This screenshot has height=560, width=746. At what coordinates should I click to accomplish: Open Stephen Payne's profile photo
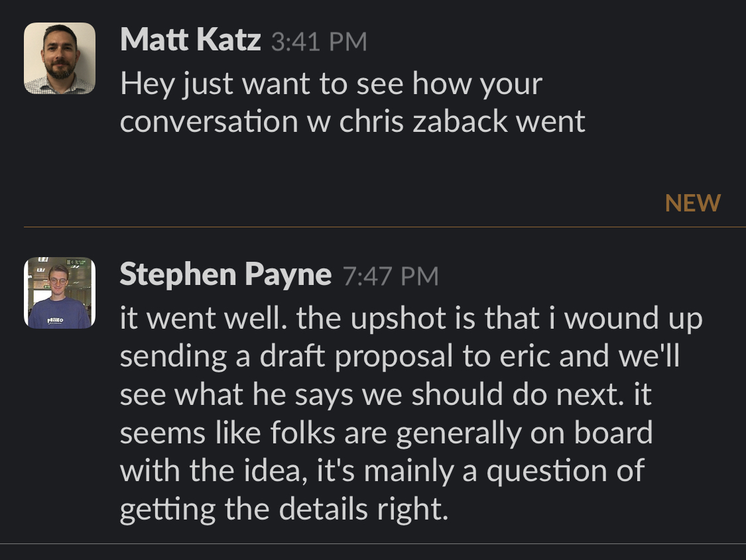(60, 293)
